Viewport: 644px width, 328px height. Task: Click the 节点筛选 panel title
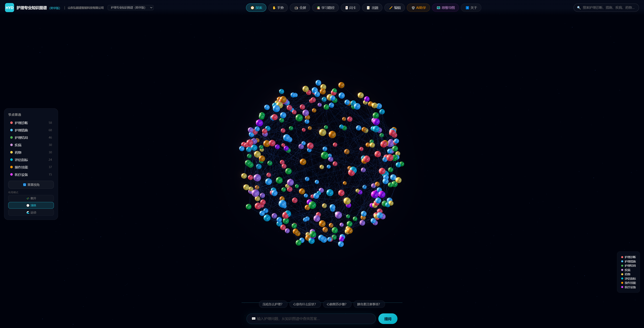[14, 115]
